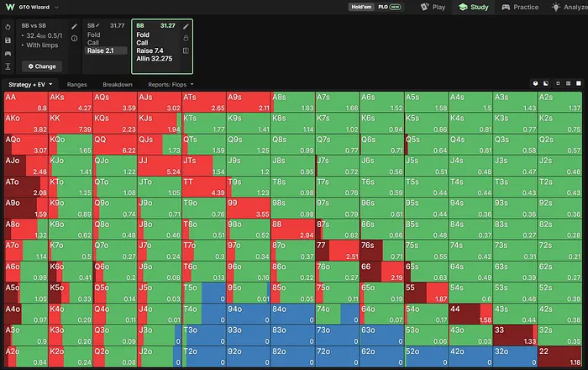Open the Play section
Image resolution: width=588 pixels, height=370 pixels.
point(433,7)
